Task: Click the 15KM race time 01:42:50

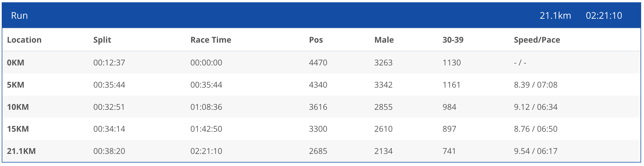Action: tap(206, 129)
